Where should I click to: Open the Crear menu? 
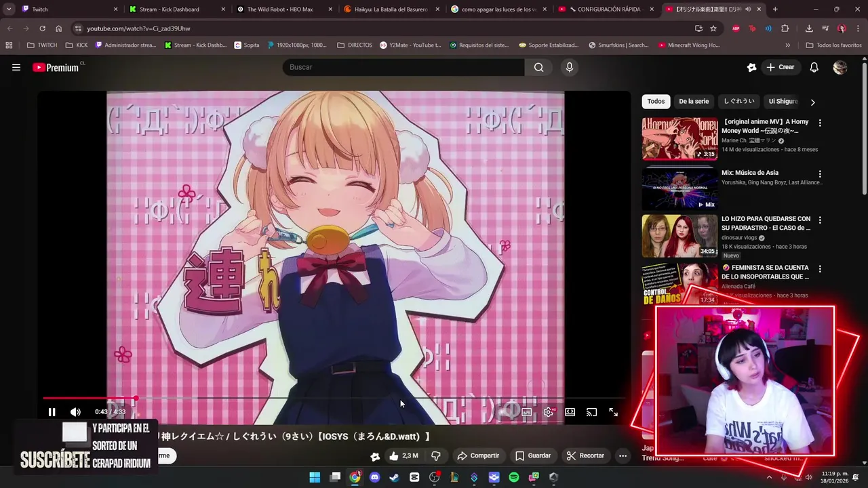pyautogui.click(x=781, y=67)
